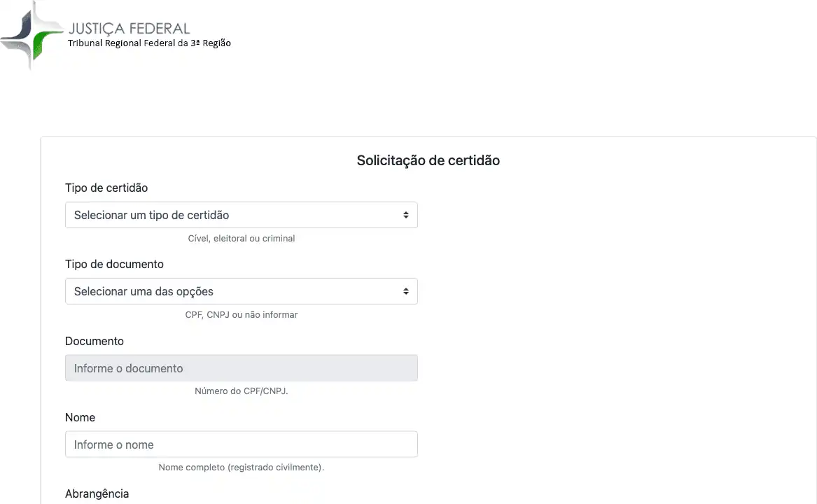The image size is (817, 504).
Task: Focus the 'Informe o documento' input field
Action: 241,368
